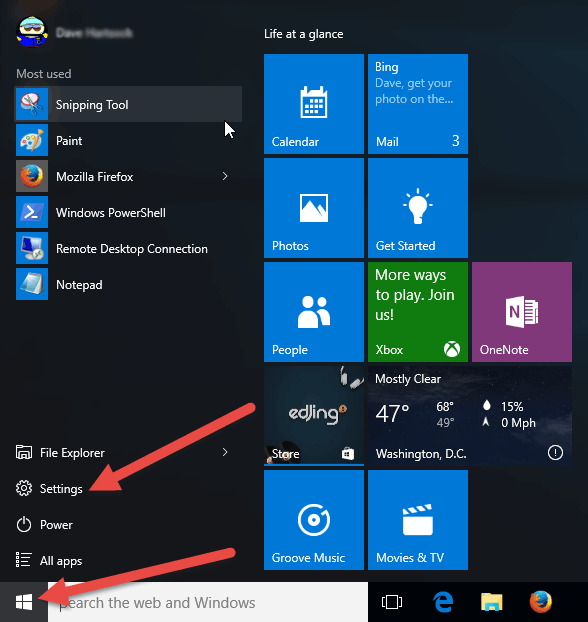This screenshot has height=622, width=588.
Task: Open the OneNote tile
Action: pyautogui.click(x=522, y=312)
